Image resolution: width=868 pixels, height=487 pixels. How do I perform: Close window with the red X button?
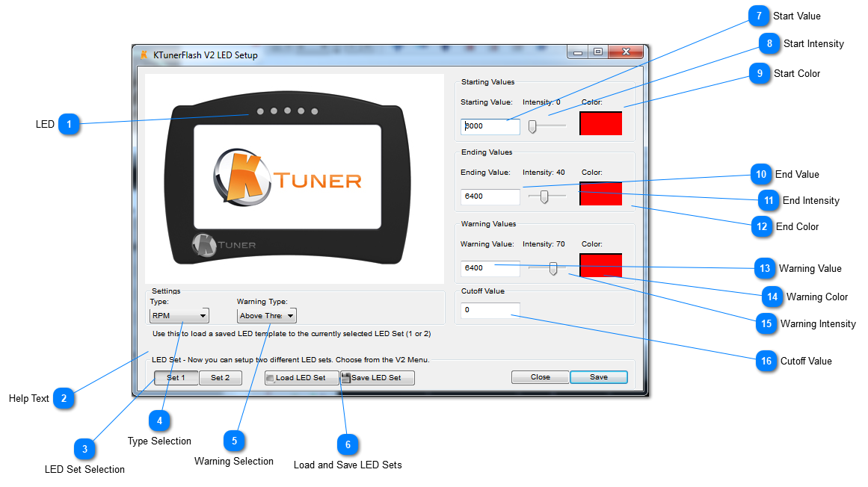(x=626, y=52)
